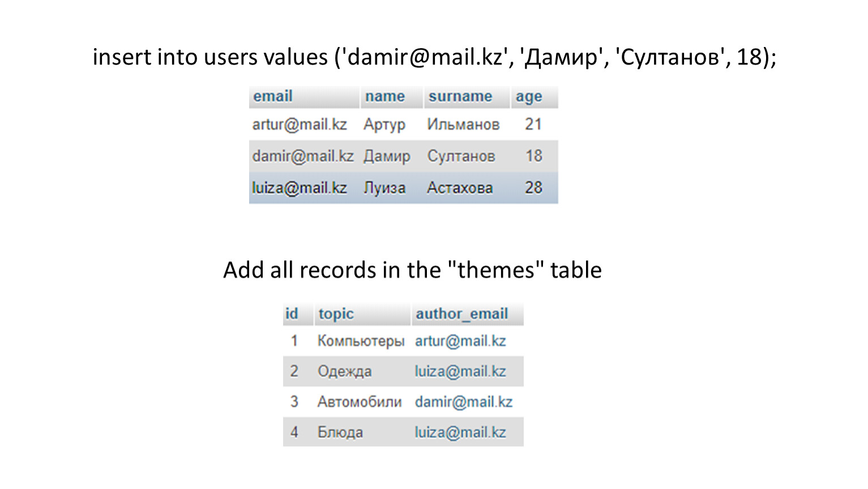Select the id column header in themes table
Viewport: 868px width, 489px height.
(298, 314)
